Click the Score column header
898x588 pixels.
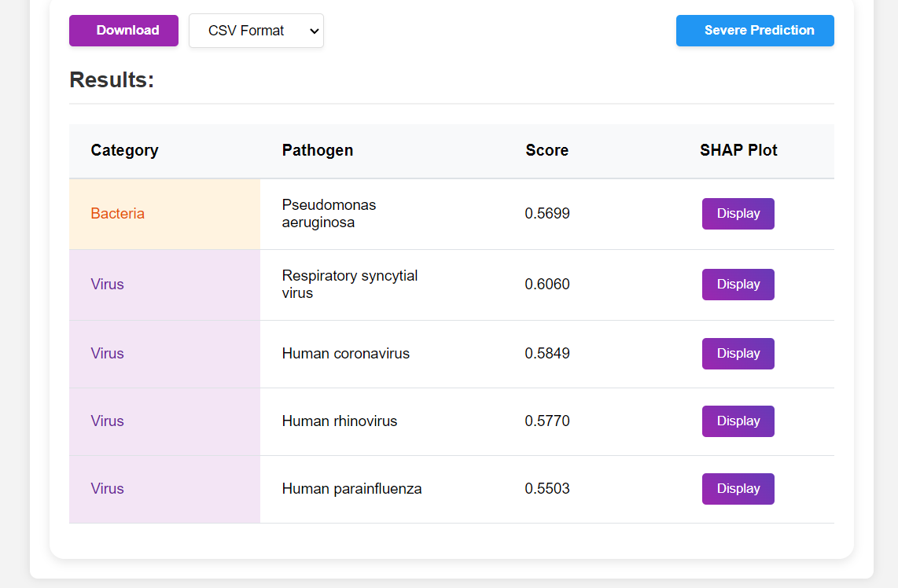pyautogui.click(x=547, y=150)
